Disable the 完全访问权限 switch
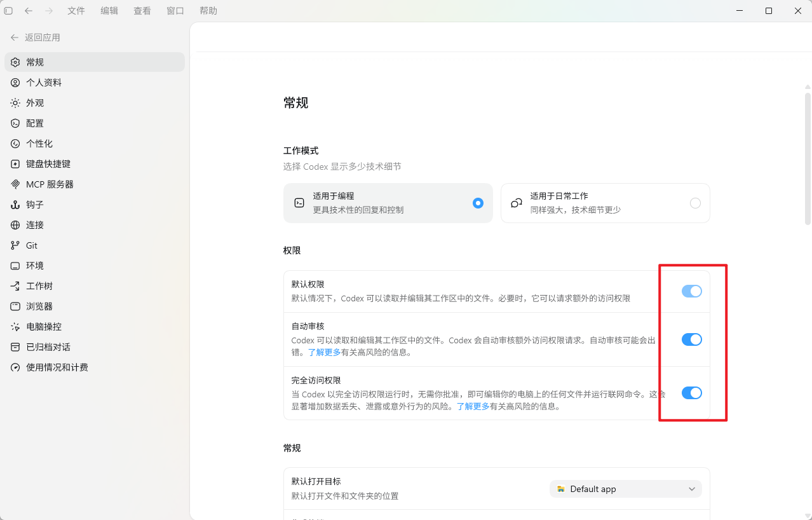812x520 pixels. (x=692, y=393)
